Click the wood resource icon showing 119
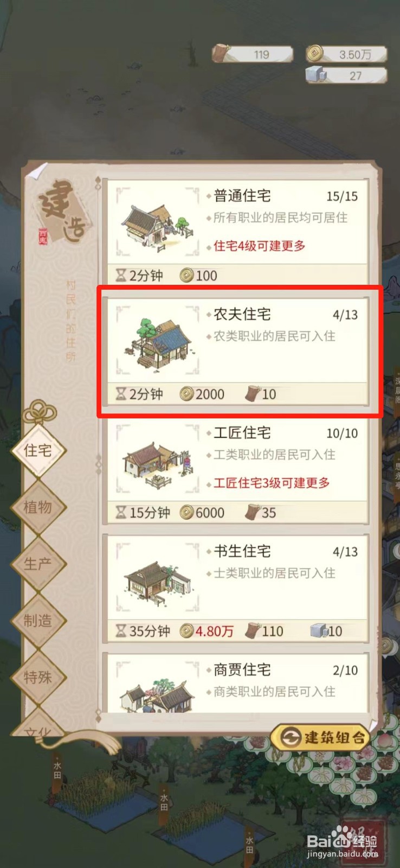Screen dimensions: 400x868 222,54
